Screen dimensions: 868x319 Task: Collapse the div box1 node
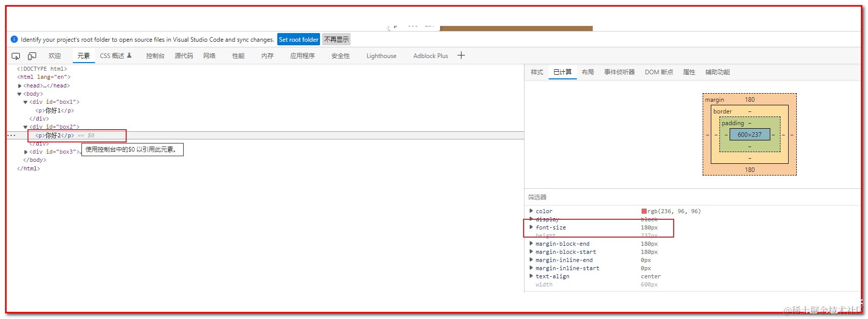tap(25, 102)
